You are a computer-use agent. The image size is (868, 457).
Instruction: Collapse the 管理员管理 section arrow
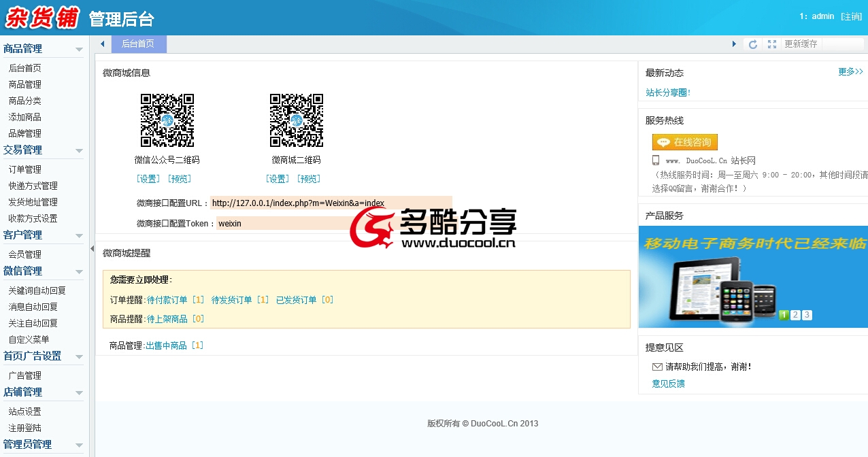(79, 445)
